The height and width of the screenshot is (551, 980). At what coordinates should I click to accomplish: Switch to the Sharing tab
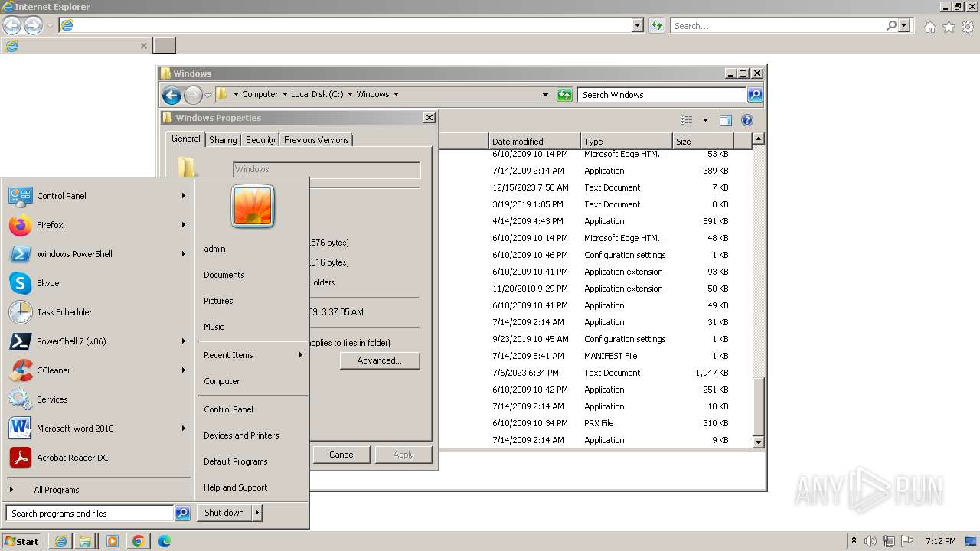click(223, 140)
